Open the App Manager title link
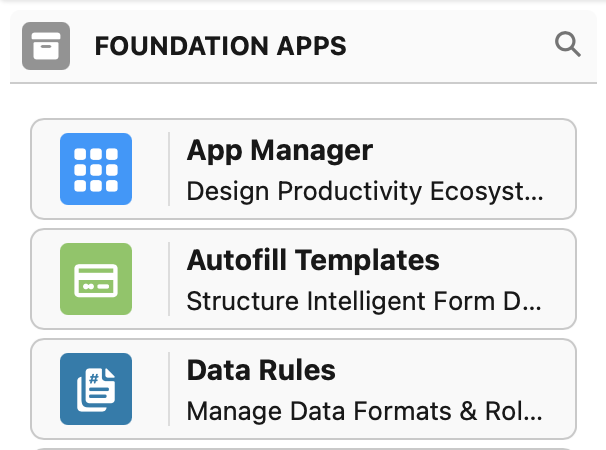This screenshot has width=606, height=450. click(280, 151)
